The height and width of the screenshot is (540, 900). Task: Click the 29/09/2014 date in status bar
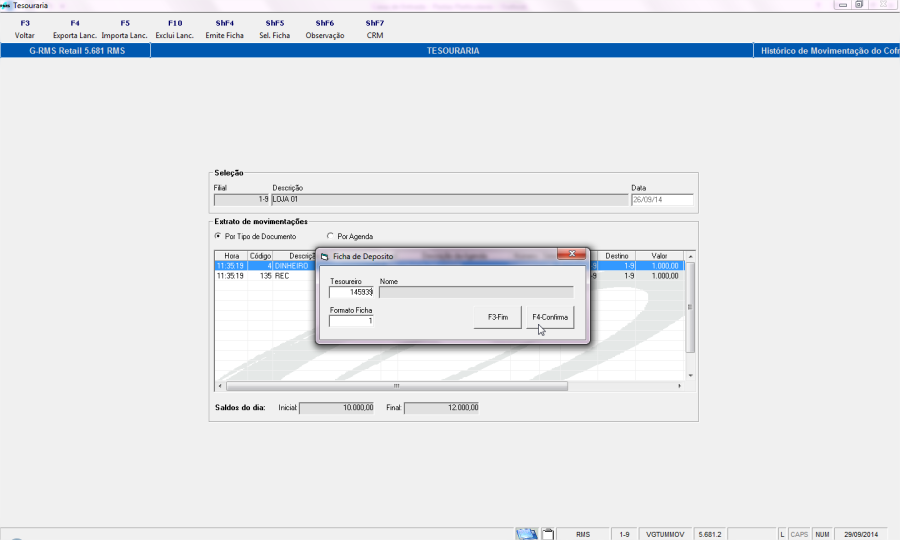coord(861,534)
